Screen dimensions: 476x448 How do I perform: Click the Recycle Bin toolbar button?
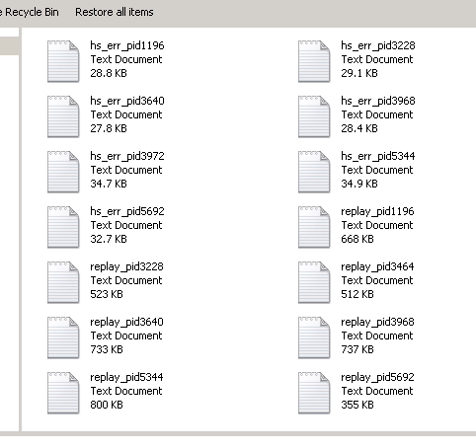pos(30,12)
